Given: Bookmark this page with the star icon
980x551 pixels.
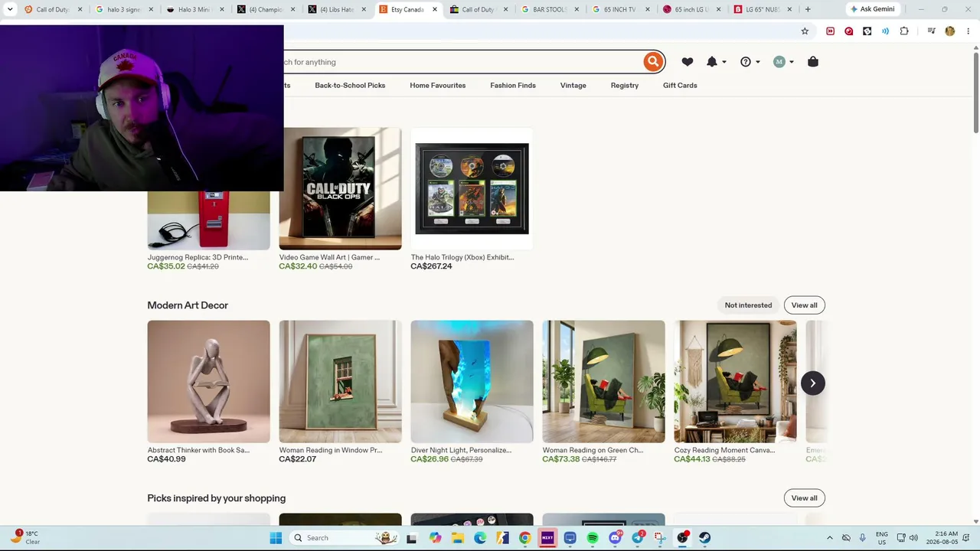Looking at the screenshot, I should [805, 31].
